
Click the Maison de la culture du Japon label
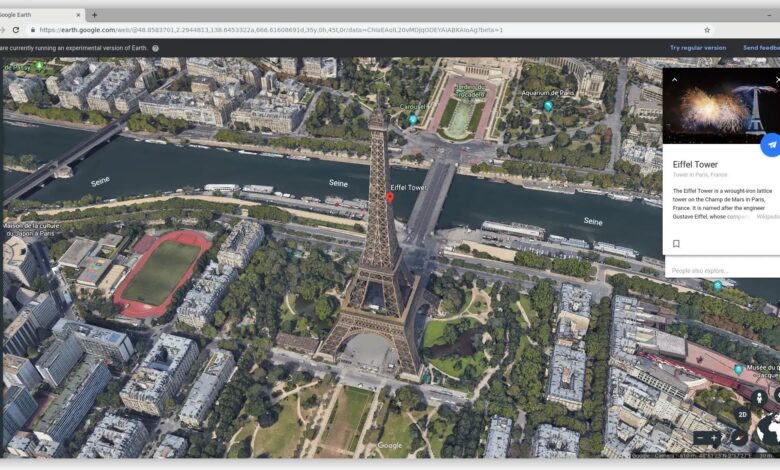(31, 229)
